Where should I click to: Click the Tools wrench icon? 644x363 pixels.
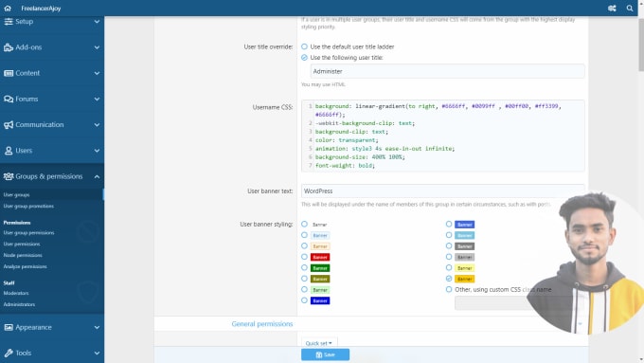tap(9, 354)
